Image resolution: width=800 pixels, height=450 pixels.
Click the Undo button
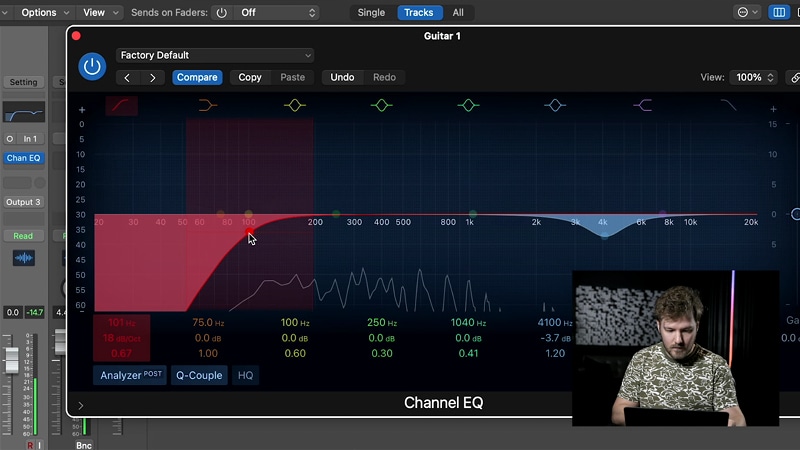click(342, 78)
